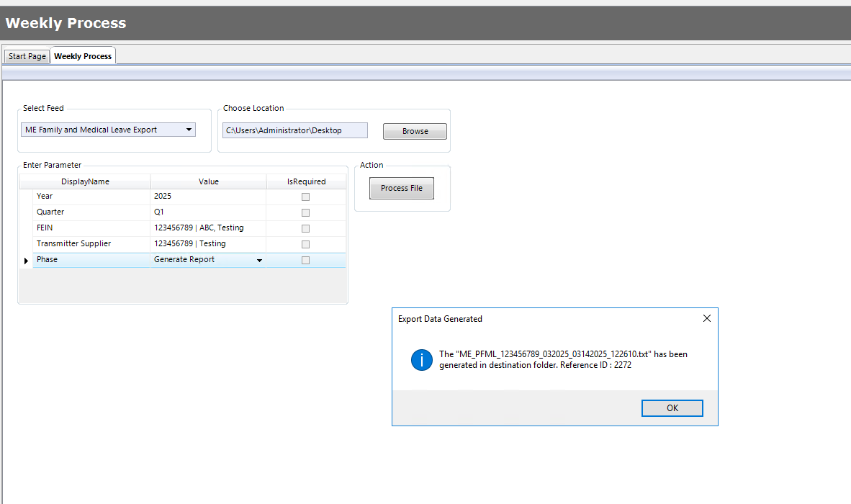Select the Year value cell 2025
Viewport: 851px width, 504px height.
[x=208, y=197]
